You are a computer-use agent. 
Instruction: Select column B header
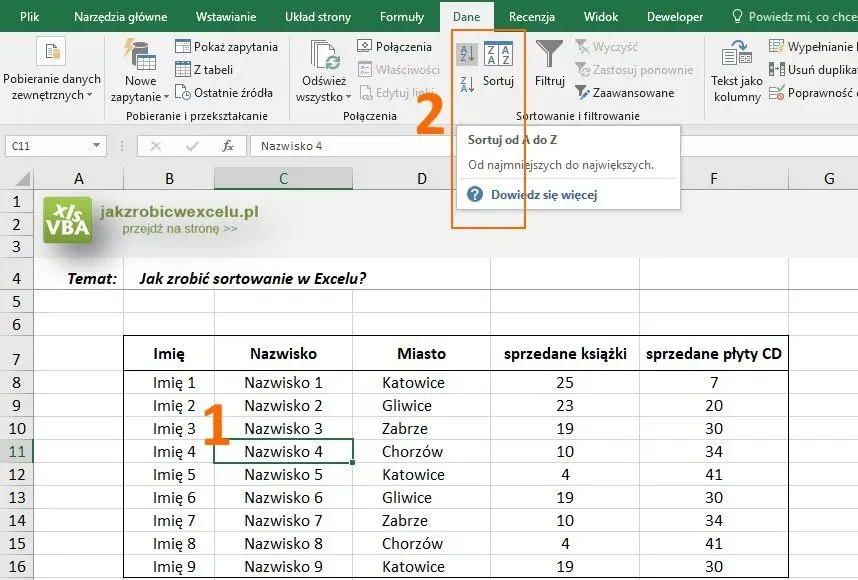pyautogui.click(x=169, y=178)
